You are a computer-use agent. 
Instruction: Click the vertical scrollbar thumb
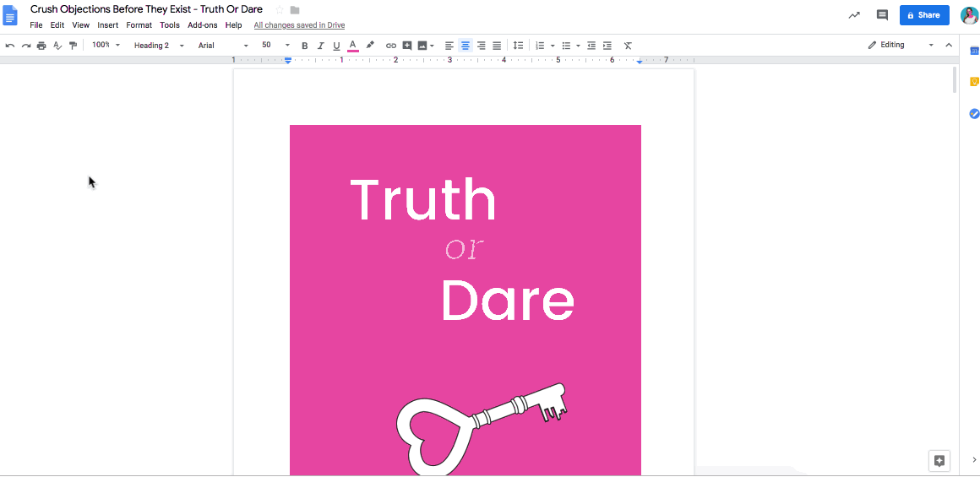pyautogui.click(x=955, y=80)
